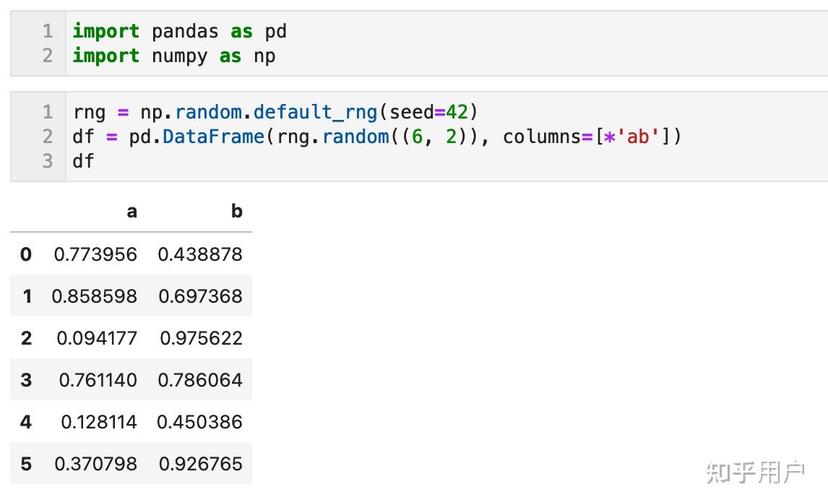Click the cell value 0.128114

pos(98,422)
